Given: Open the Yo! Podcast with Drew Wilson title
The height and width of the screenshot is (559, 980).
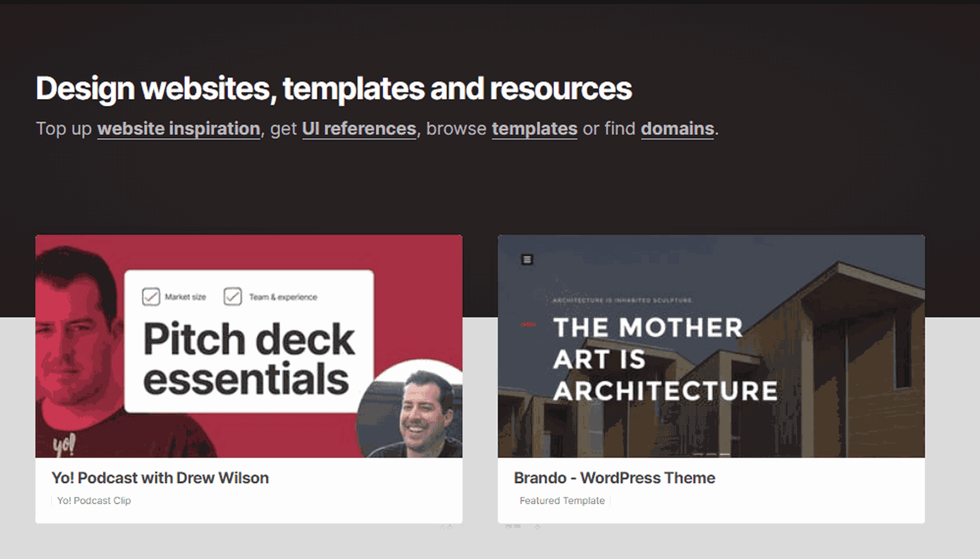Looking at the screenshot, I should [160, 478].
